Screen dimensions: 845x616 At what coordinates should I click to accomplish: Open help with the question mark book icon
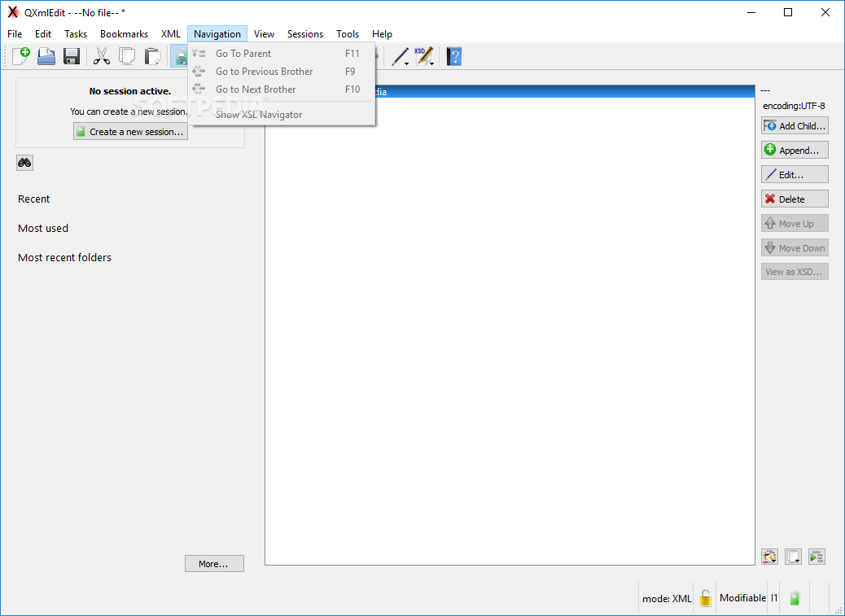click(x=454, y=56)
